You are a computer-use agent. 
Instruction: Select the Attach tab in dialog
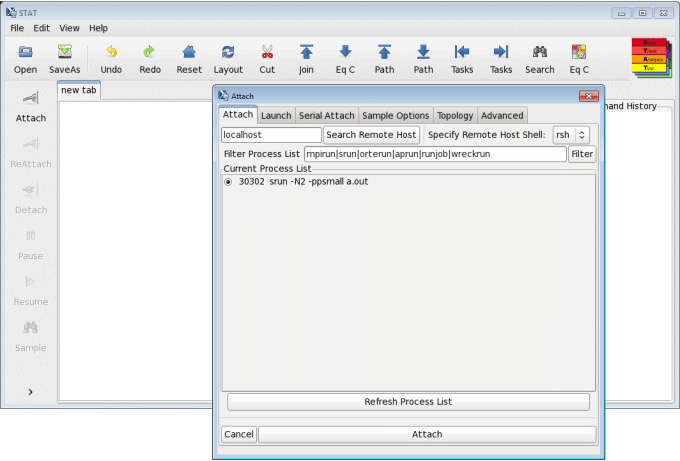238,114
